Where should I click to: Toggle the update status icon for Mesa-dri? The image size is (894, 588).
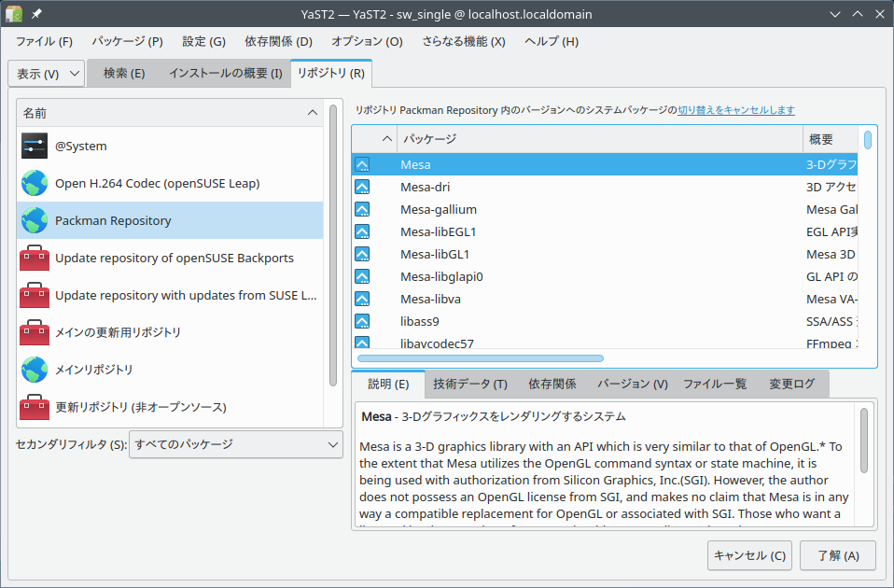pyautogui.click(x=362, y=187)
